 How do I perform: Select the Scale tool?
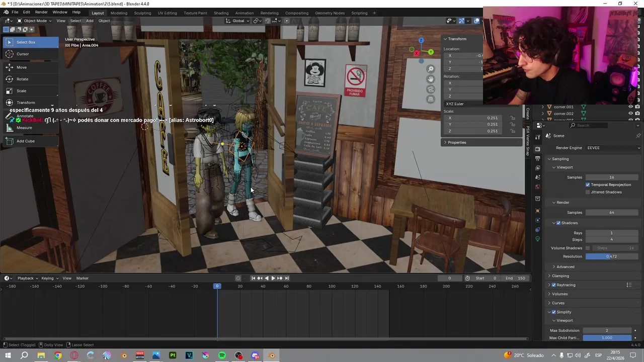tap(31, 91)
